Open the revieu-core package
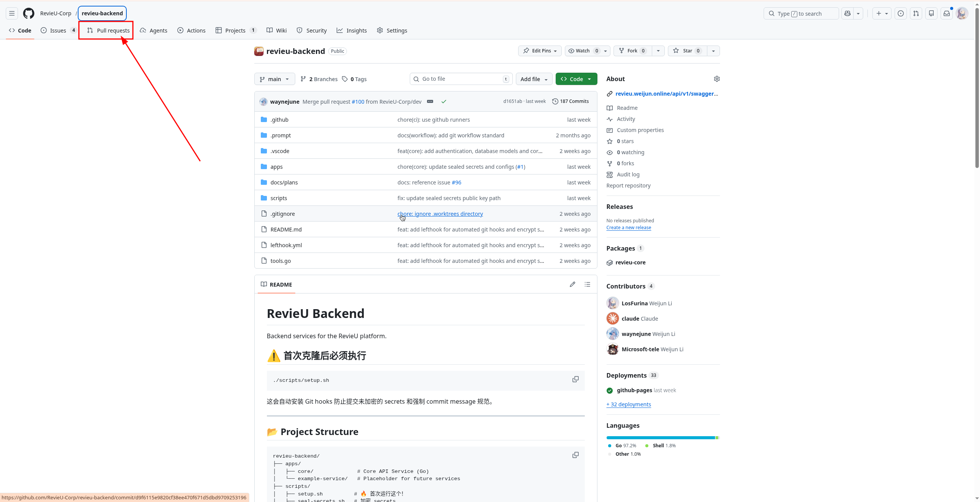 (630, 262)
